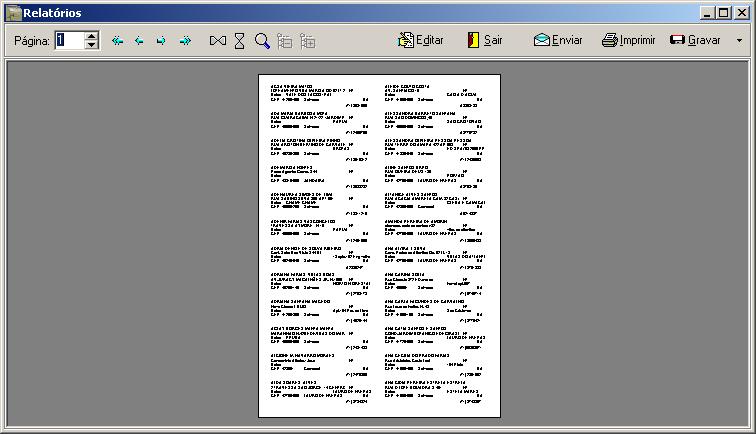The height and width of the screenshot is (434, 756).
Task: Click the Relatórios window title icon
Action: (x=14, y=13)
